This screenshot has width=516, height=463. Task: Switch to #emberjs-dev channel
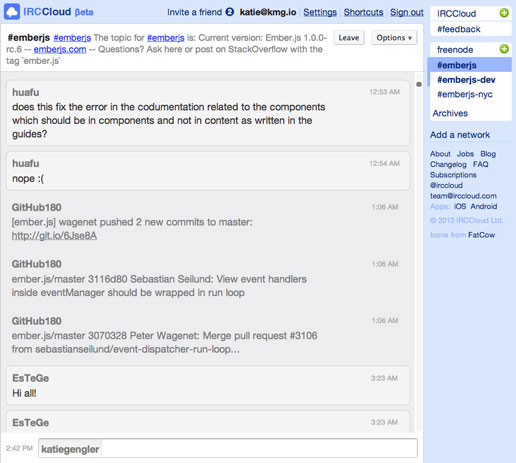(x=466, y=80)
